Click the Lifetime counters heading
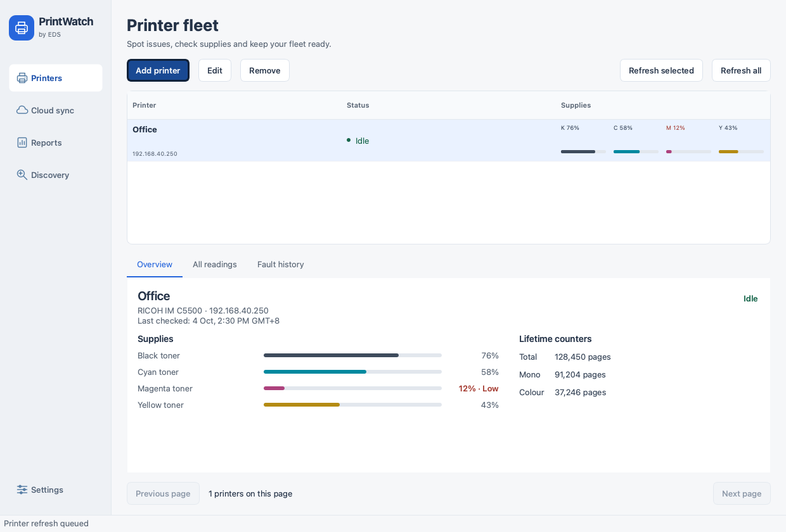The width and height of the screenshot is (786, 532). 555,339
